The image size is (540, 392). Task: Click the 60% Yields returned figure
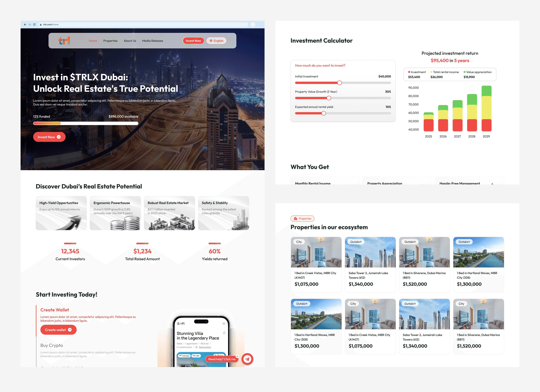[215, 251]
